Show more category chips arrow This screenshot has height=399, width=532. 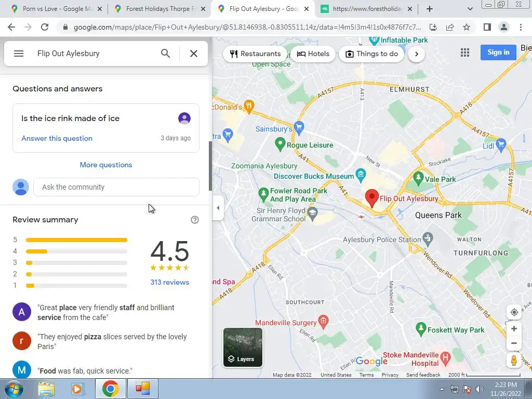coord(416,54)
